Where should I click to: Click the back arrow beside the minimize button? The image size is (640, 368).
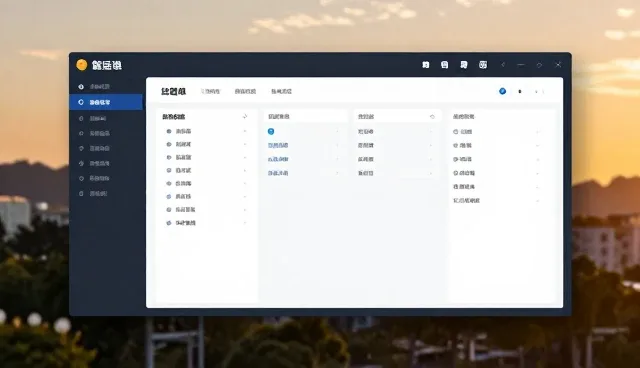(x=503, y=65)
